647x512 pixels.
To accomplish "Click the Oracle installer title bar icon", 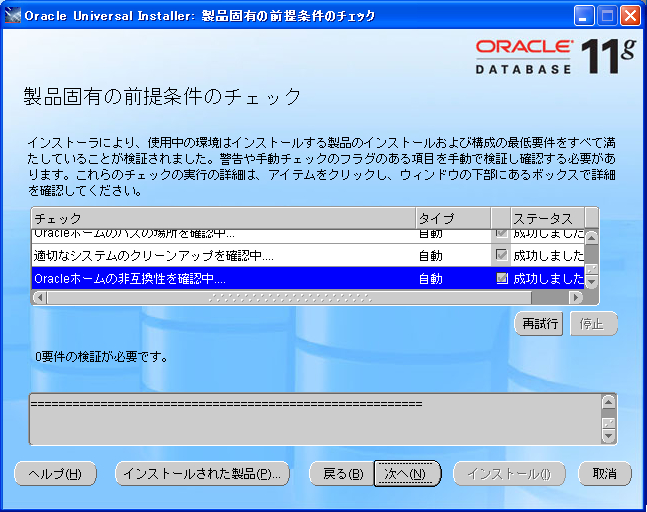I will (12, 16).
